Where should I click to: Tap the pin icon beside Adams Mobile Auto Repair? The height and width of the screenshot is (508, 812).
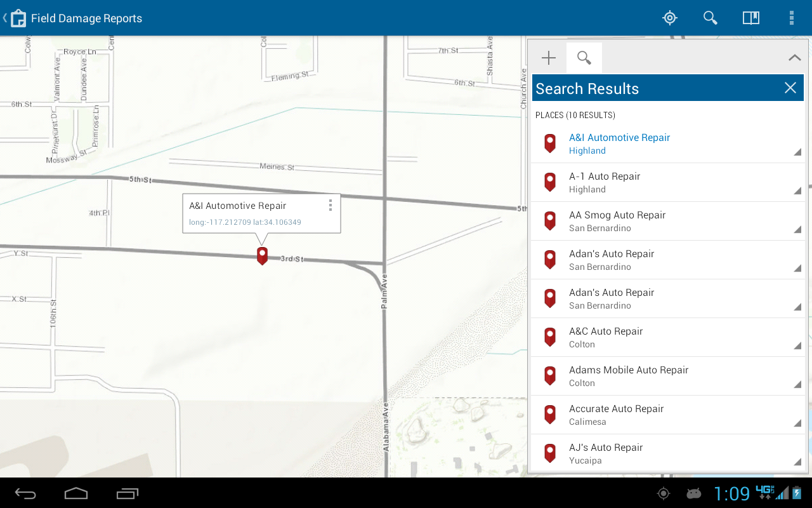pyautogui.click(x=550, y=376)
